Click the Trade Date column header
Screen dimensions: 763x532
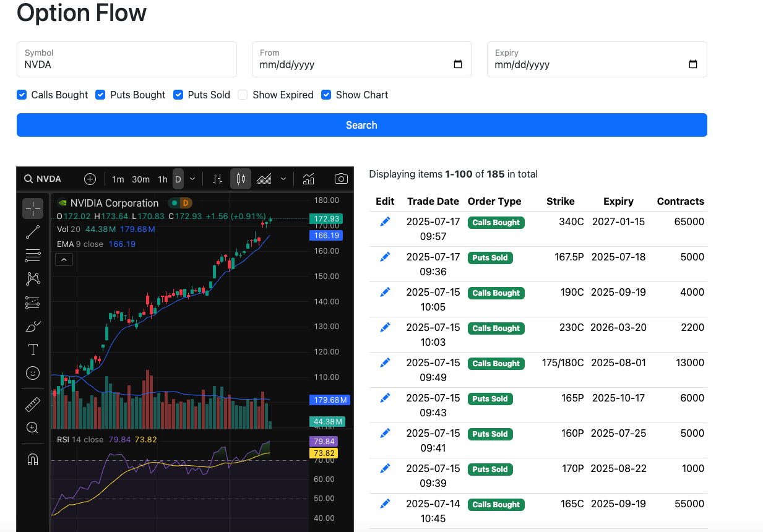click(x=433, y=201)
